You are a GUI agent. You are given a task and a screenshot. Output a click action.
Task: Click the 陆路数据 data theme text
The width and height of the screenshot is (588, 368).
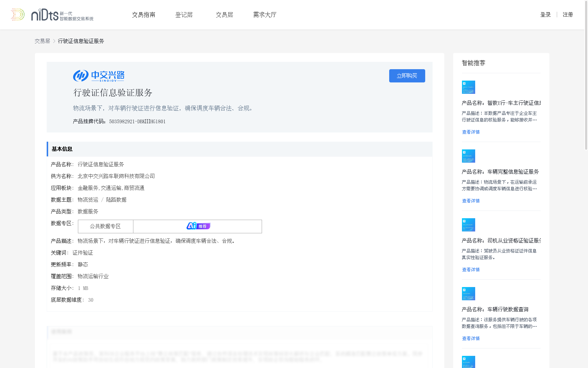coord(116,200)
